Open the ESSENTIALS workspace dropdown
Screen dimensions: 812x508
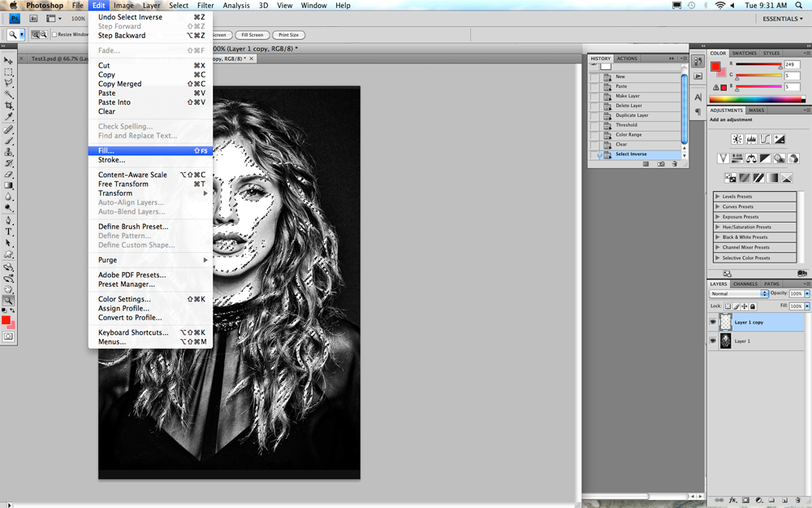tap(783, 19)
